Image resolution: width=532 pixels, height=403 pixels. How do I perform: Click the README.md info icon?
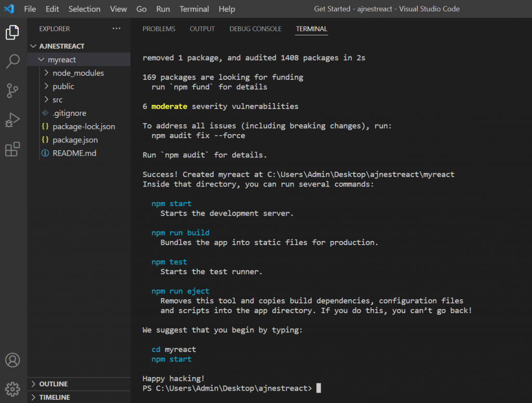coord(45,153)
